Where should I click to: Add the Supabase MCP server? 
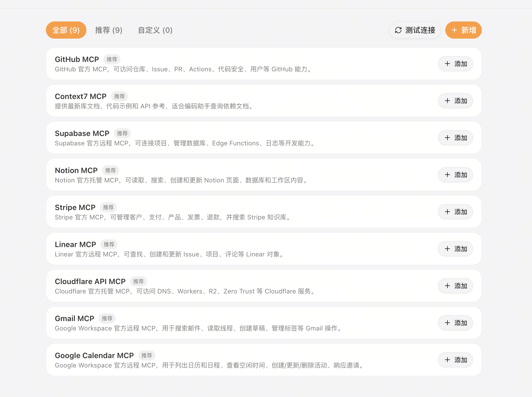pos(456,138)
